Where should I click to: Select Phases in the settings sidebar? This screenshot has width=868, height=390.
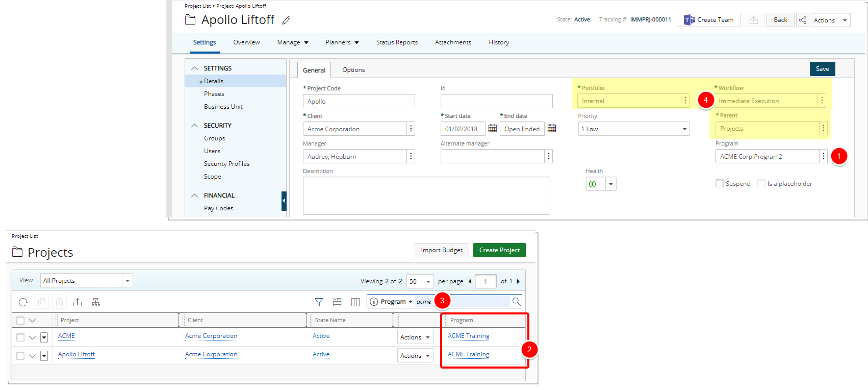pos(214,94)
